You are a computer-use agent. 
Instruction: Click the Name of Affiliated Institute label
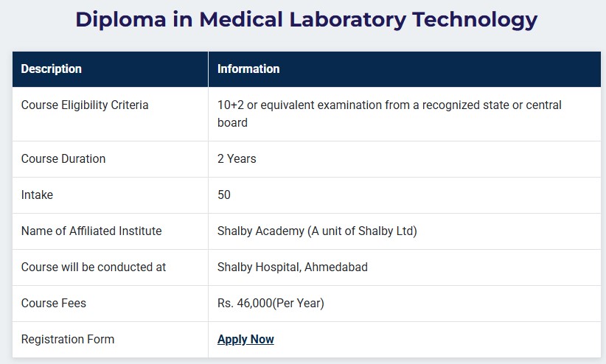tap(91, 231)
